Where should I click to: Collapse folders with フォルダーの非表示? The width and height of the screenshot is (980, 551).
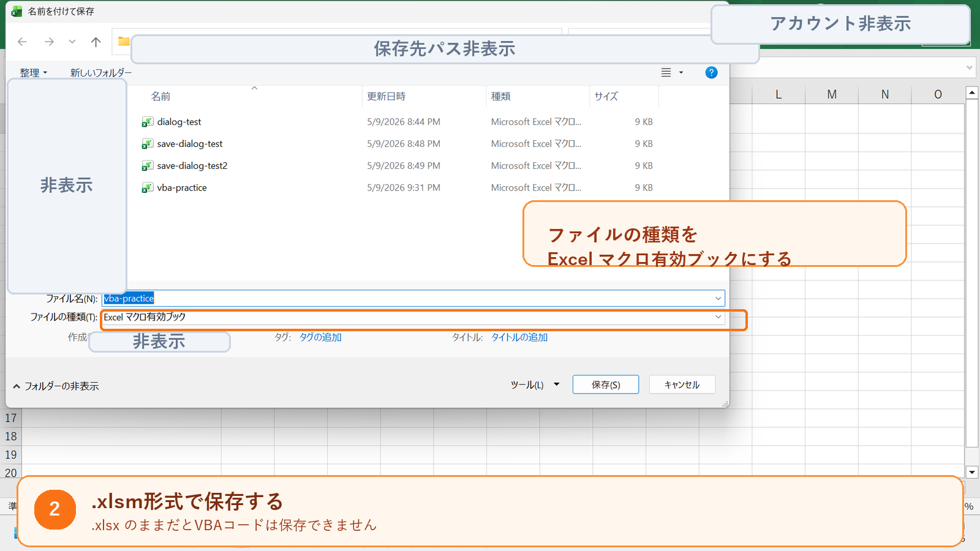56,386
